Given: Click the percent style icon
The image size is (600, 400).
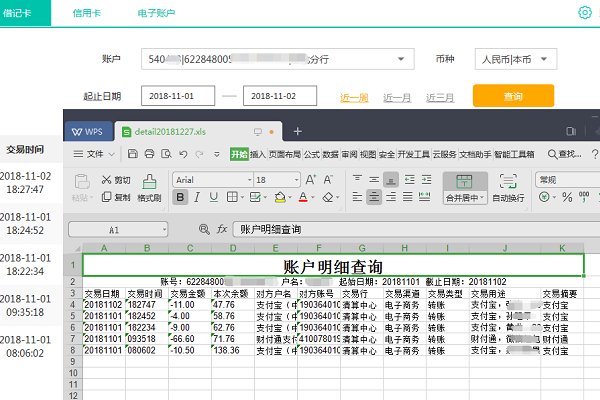Looking at the screenshot, I should click(567, 197).
